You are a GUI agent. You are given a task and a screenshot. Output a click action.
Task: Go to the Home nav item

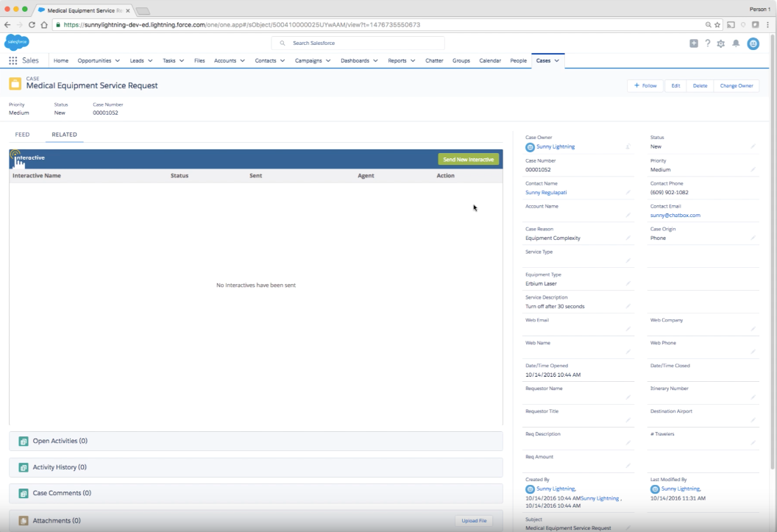(61, 60)
